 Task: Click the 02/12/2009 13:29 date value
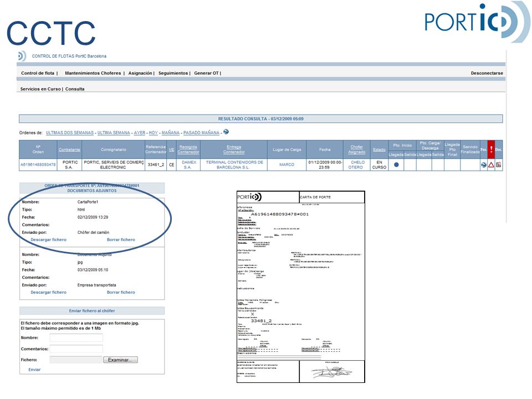pyautogui.click(x=93, y=217)
